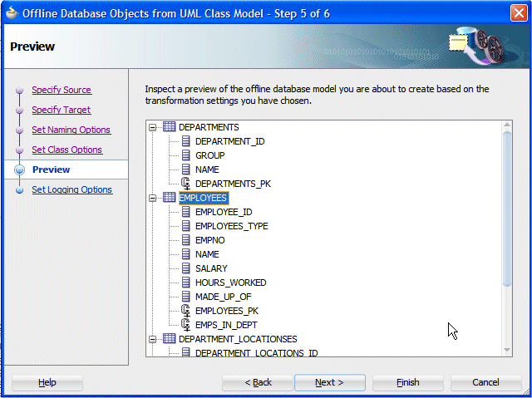
Task: Select the EMPS_IN_DEPT constraint row
Action: (226, 325)
